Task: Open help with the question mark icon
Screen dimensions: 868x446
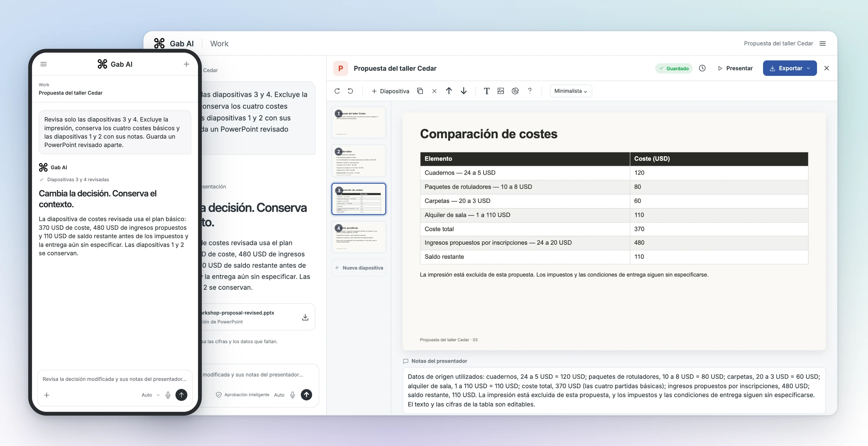Action: click(x=530, y=91)
